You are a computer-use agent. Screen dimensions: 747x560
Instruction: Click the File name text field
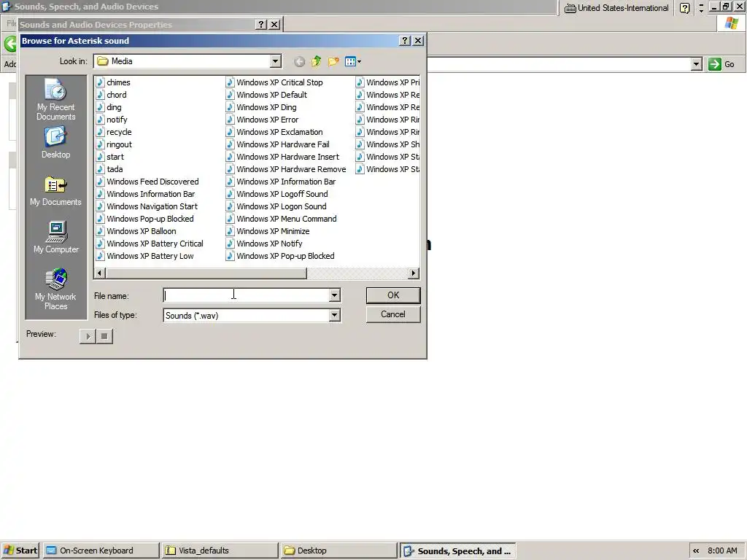coord(247,296)
